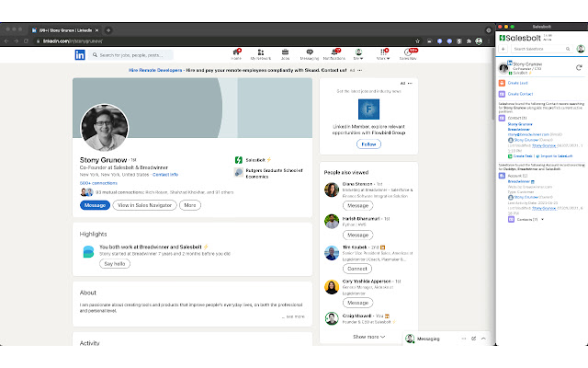Click the Hire Remote Developers ad link
Screen dimensions: 588x368
point(155,70)
